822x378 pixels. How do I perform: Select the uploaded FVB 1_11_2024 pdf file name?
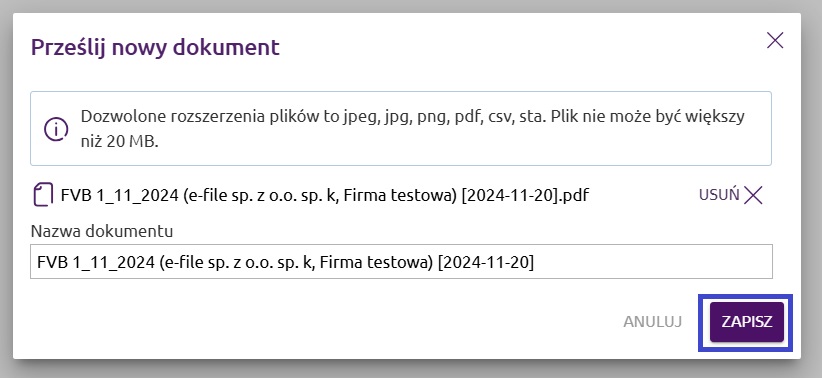click(x=325, y=196)
